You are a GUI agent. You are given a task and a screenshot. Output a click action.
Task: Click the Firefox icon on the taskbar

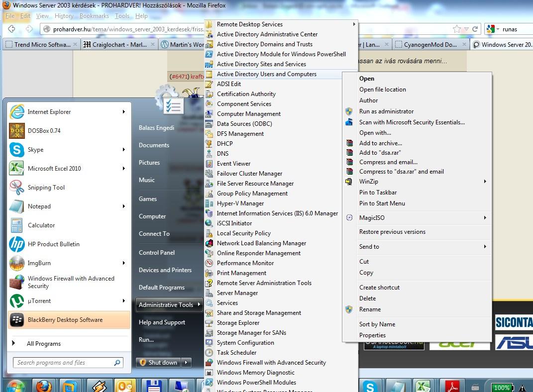[44, 386]
